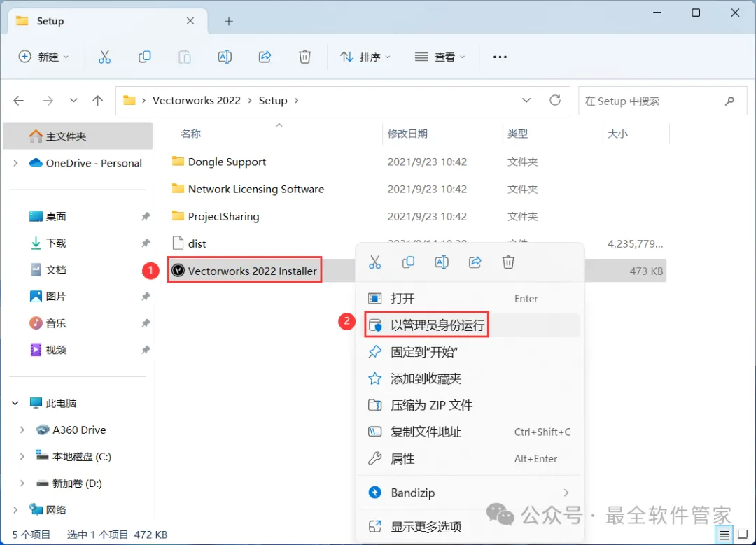Switch to details view in status bar
This screenshot has width=756, height=545.
[x=724, y=535]
